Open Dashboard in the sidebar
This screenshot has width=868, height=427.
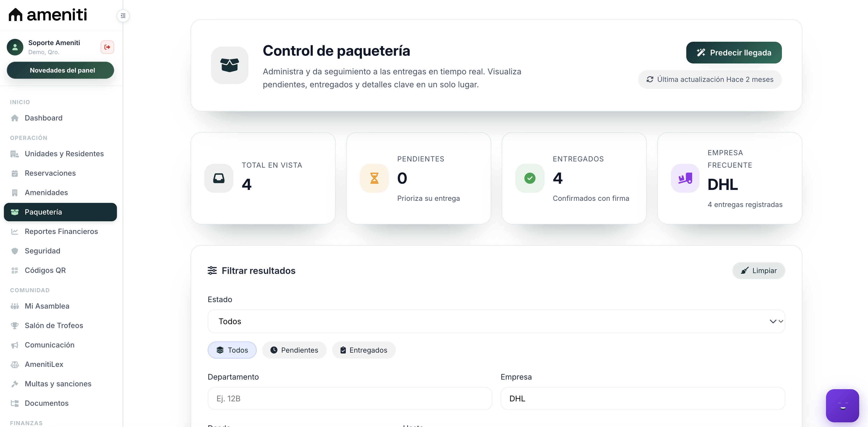coord(60,118)
